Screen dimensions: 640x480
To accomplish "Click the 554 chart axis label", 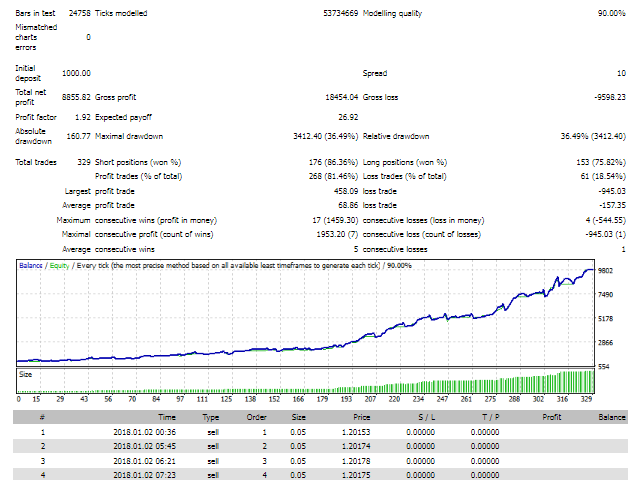I will [604, 367].
